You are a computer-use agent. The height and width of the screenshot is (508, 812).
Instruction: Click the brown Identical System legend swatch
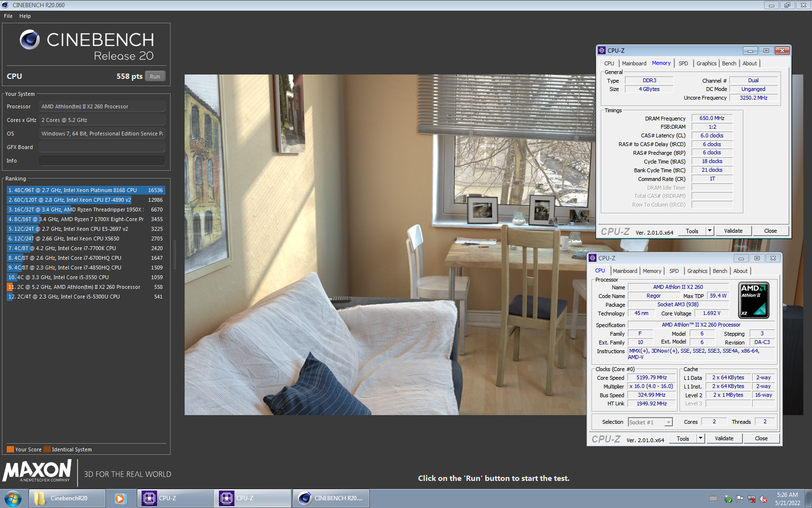point(47,449)
